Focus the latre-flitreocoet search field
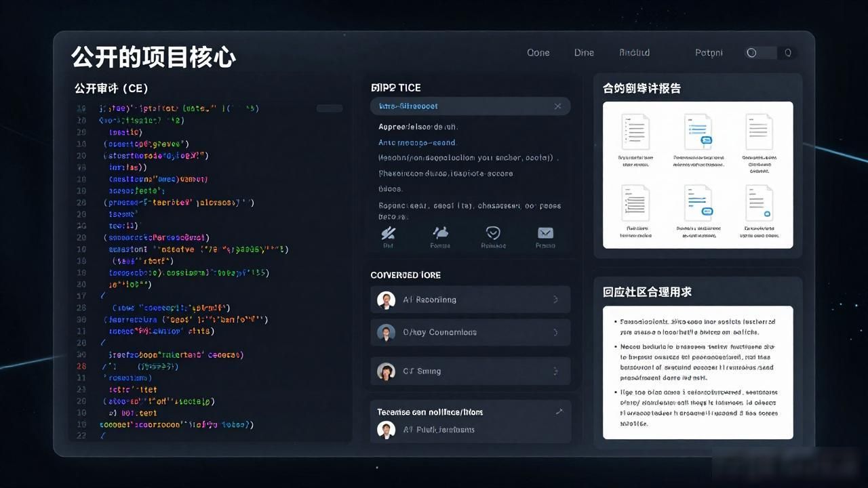The image size is (868, 488). pos(470,106)
